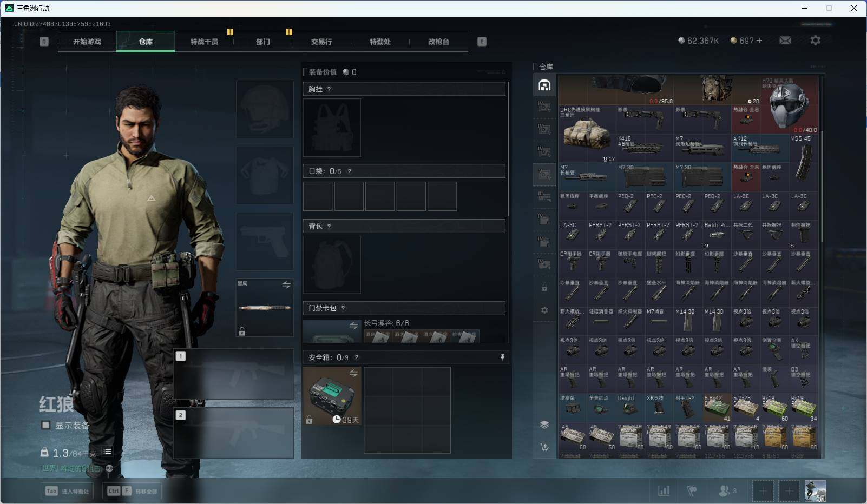
Task: Click the Ctrl F 转移全部 button
Action: (132, 491)
